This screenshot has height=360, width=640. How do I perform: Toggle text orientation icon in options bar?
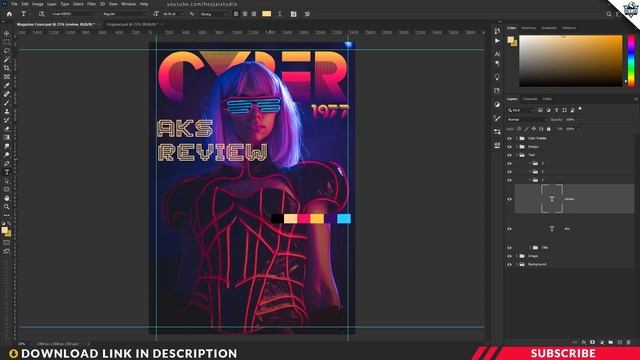42,14
